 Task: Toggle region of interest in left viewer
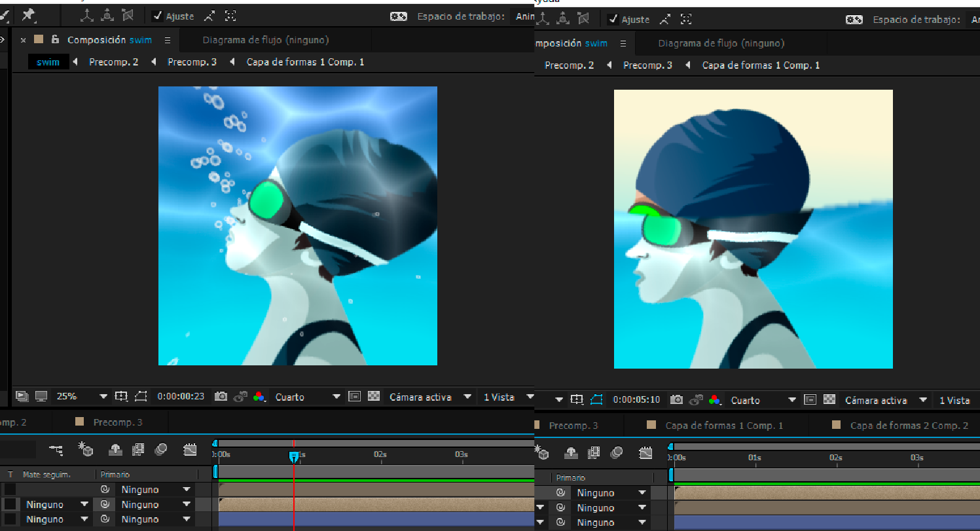[x=354, y=396]
